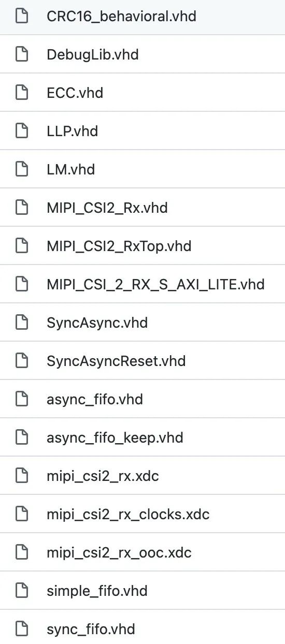Screen dimensions: 285x644
Task: Select the file icon beside SyncAsync.vhd
Action: coord(21,323)
